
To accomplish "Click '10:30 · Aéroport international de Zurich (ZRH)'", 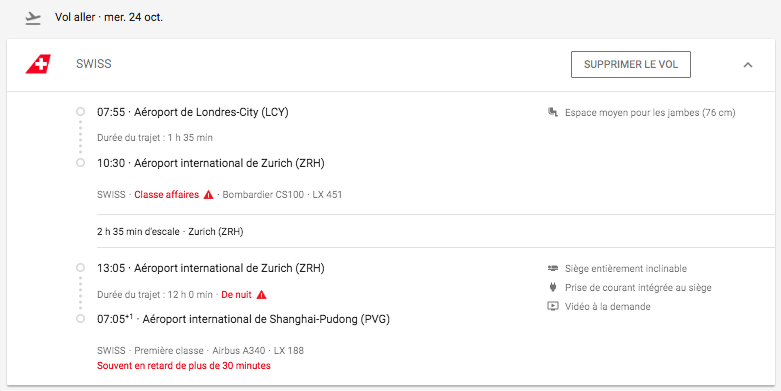I will (x=211, y=163).
